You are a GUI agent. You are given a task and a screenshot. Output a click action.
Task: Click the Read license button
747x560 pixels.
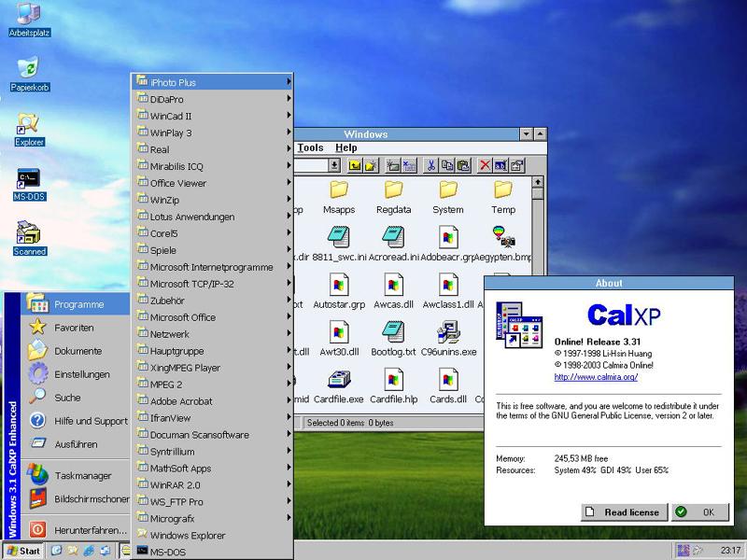click(x=625, y=511)
